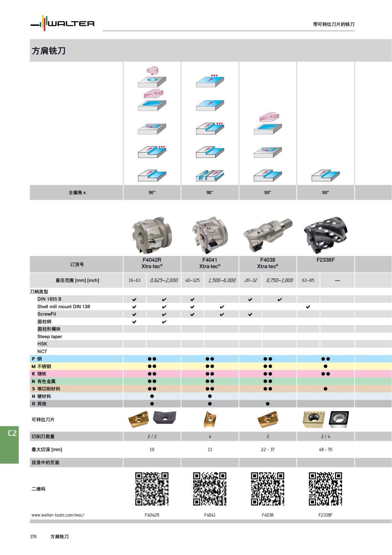Click the 方肩铣刀 title in the grey header
The height and width of the screenshot is (555, 392).
click(49, 51)
